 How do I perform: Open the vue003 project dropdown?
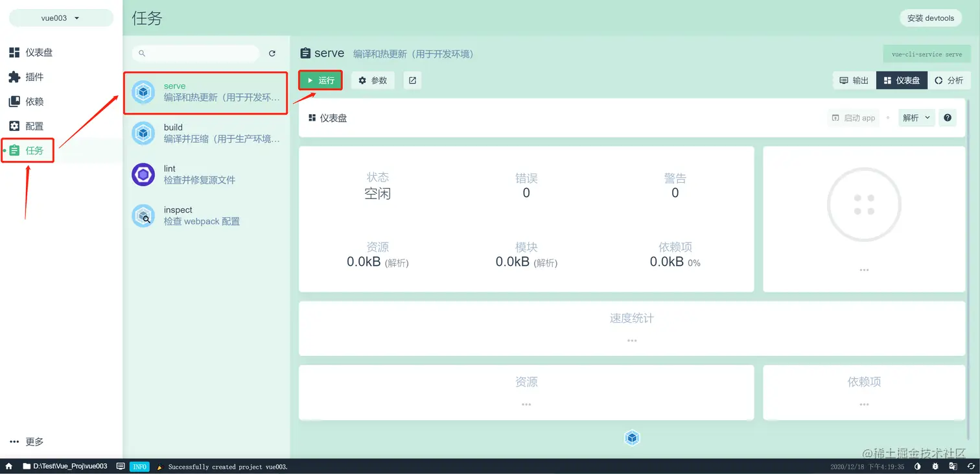pos(61,18)
